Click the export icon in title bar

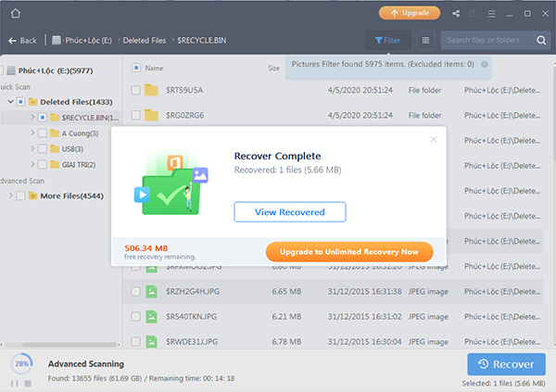tap(474, 14)
